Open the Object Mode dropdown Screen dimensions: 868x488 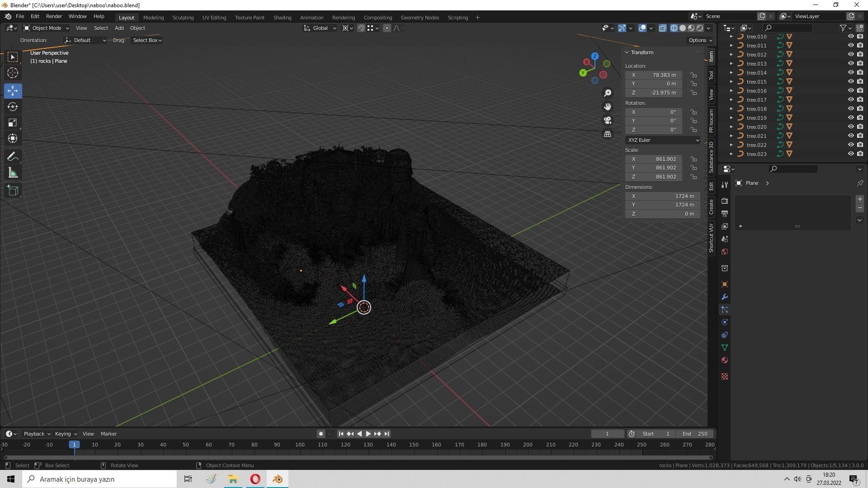pyautogui.click(x=47, y=28)
